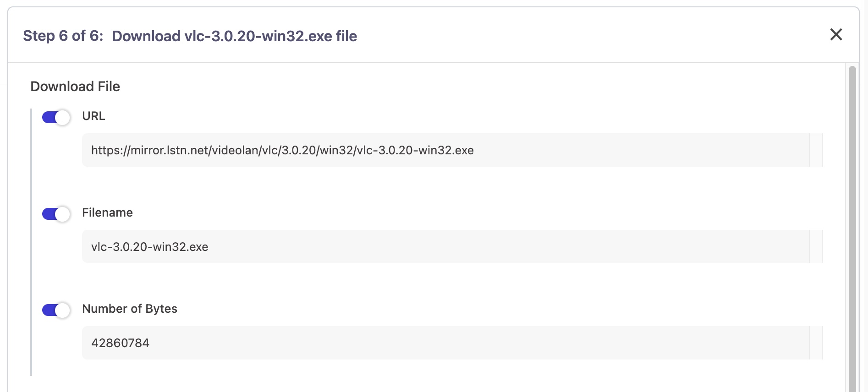Click the X icon in the top right corner
Screen dimensions: 868x392
pos(837,34)
